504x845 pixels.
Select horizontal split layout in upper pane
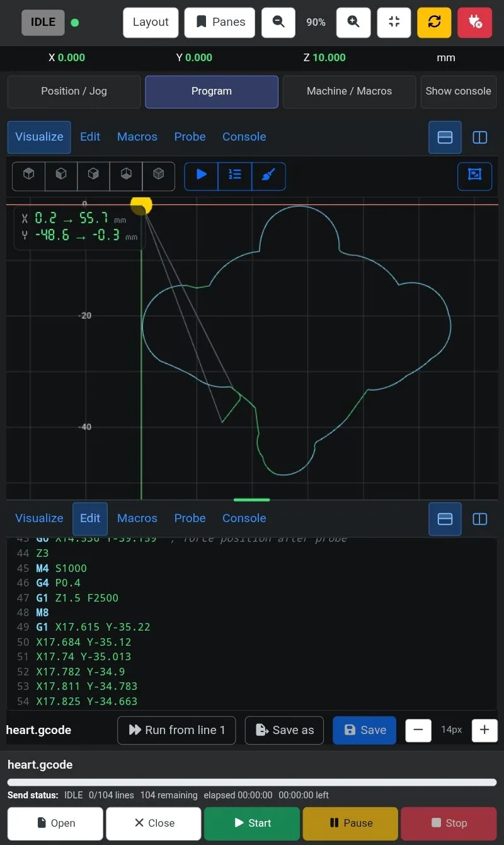point(445,137)
